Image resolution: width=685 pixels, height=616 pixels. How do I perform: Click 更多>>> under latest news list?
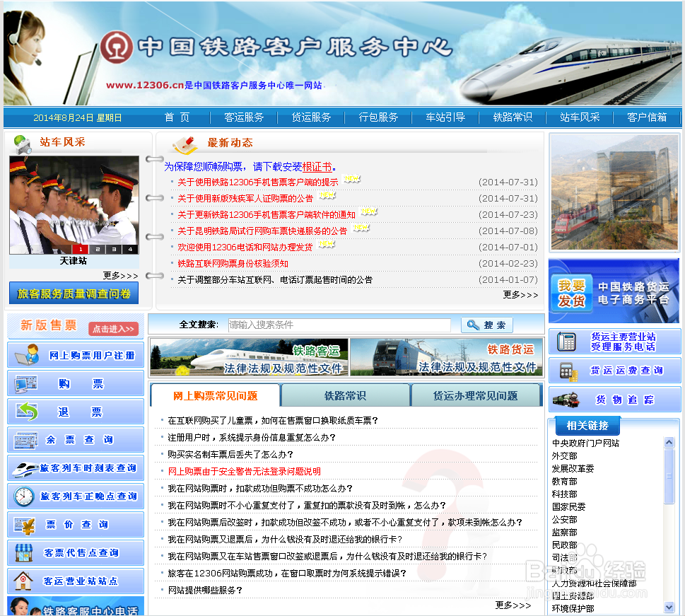[x=520, y=295]
